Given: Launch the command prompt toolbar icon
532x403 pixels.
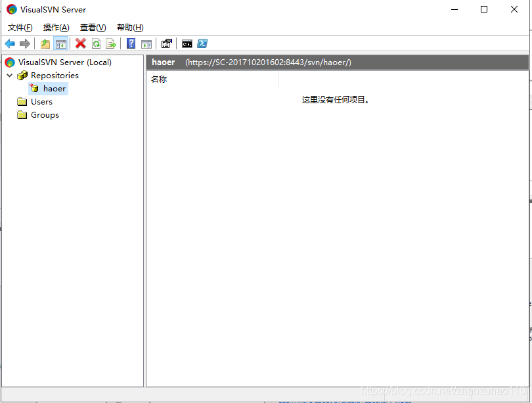Looking at the screenshot, I should pos(187,43).
